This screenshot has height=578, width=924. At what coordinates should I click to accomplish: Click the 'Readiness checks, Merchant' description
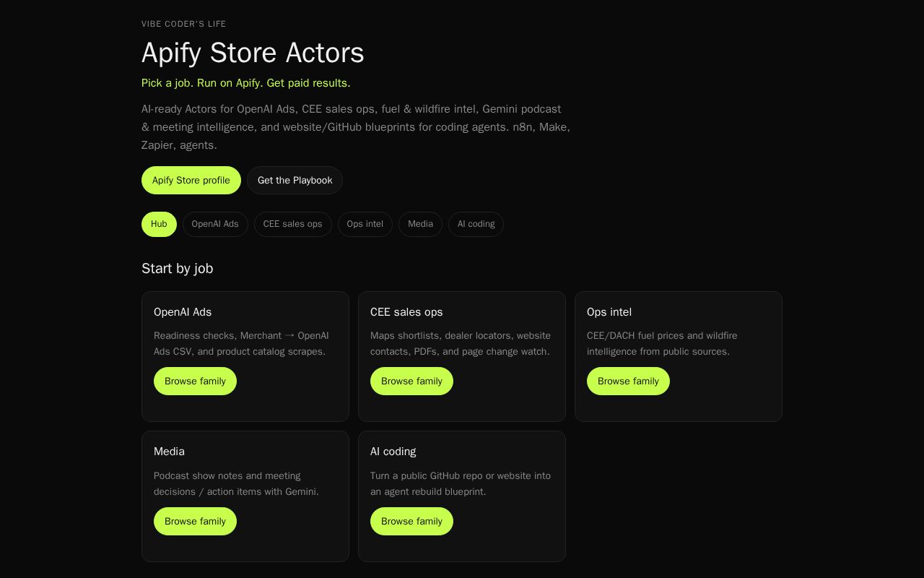click(241, 343)
